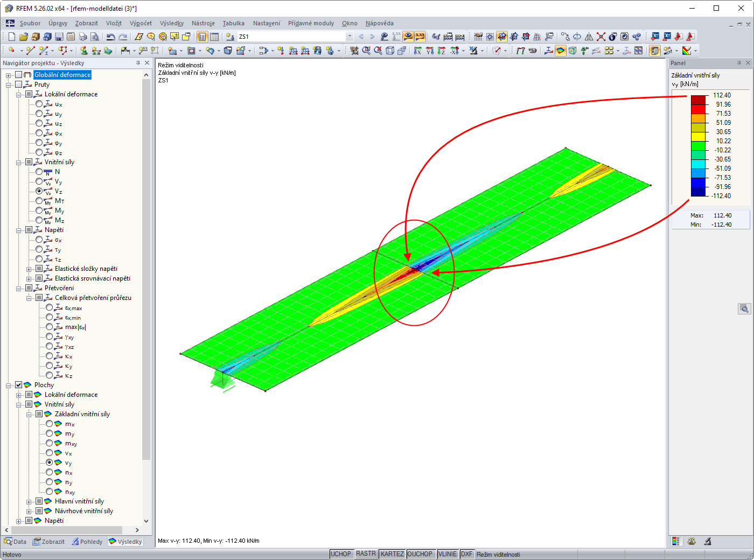Image resolution: width=754 pixels, height=560 pixels.
Task: Uncheck the Plochy checkbox
Action: coord(19,385)
